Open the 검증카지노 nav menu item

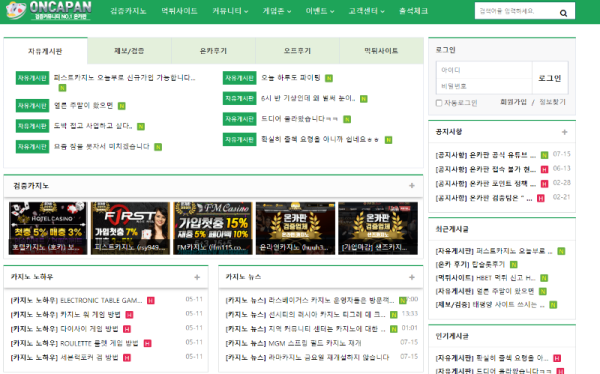(x=128, y=11)
